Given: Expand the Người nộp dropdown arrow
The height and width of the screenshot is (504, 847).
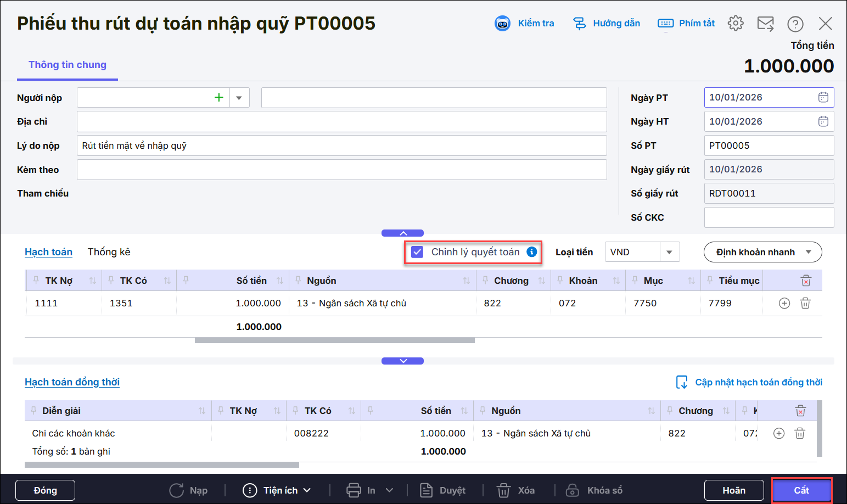Looking at the screenshot, I should point(239,98).
